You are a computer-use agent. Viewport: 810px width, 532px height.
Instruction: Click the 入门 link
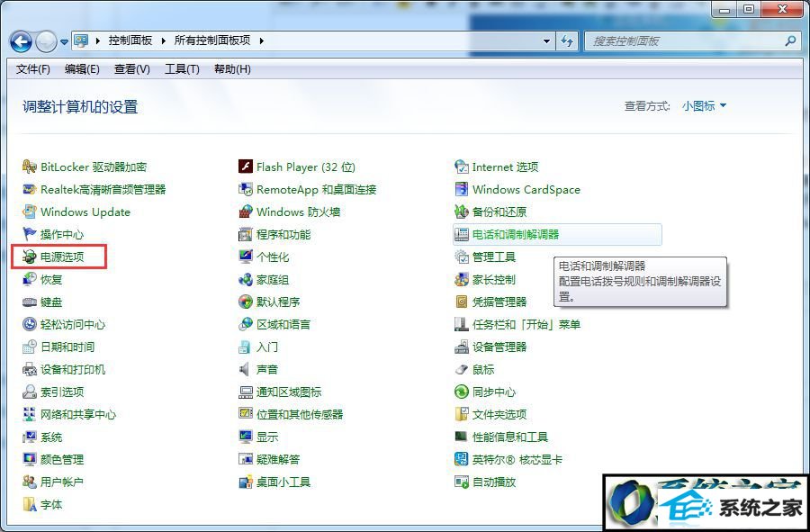point(267,347)
